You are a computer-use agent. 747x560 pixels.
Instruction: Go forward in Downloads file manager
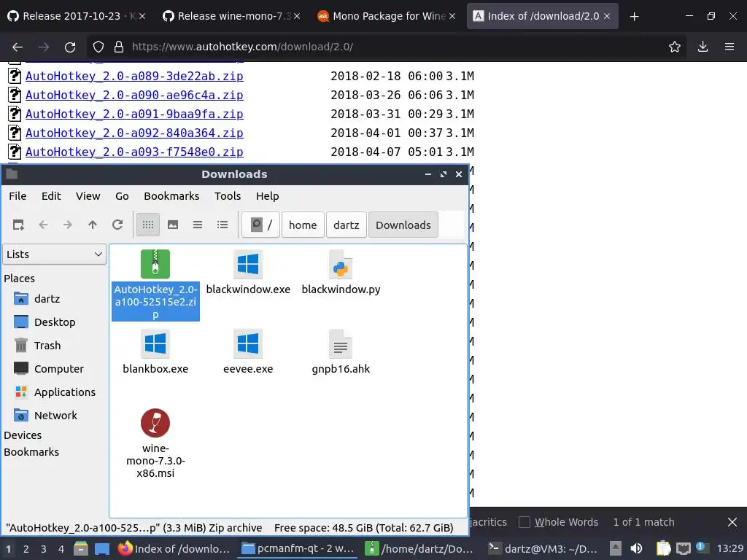pyautogui.click(x=68, y=225)
